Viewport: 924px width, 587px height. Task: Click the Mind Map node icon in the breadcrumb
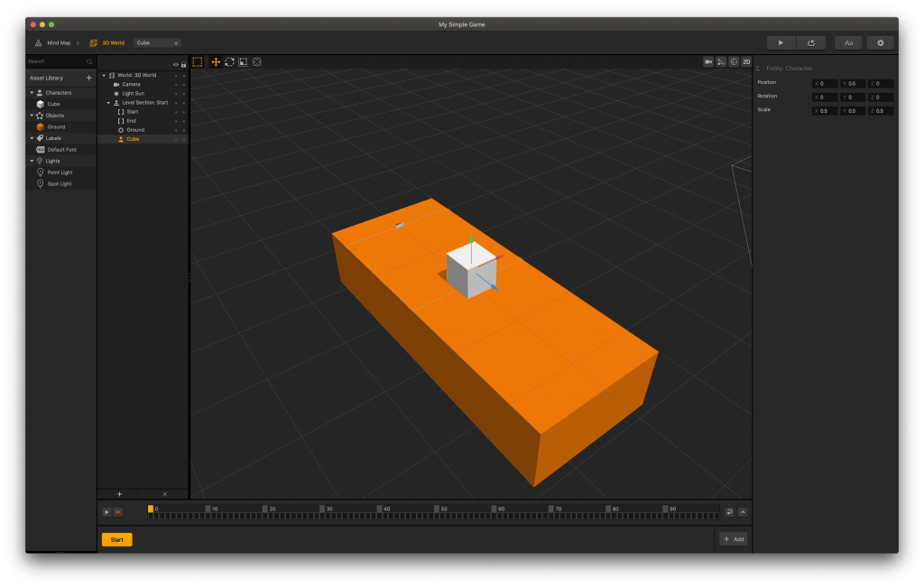[36, 42]
